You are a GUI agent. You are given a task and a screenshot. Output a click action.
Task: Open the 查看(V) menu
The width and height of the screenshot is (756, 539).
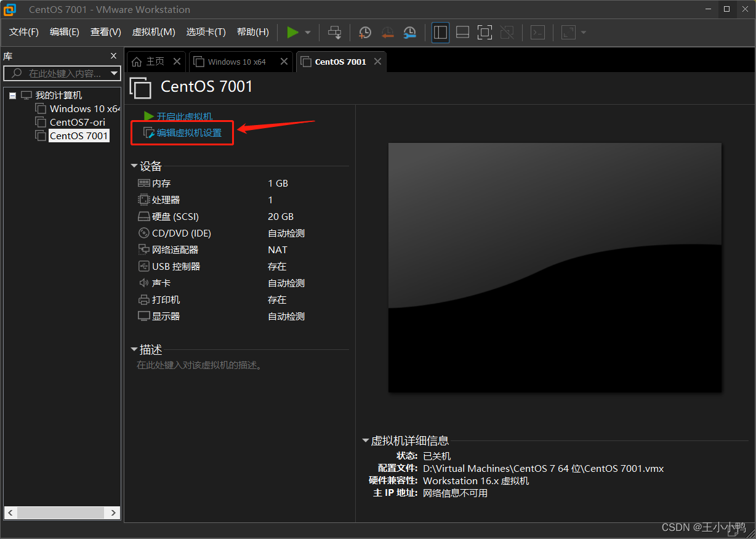coord(106,32)
